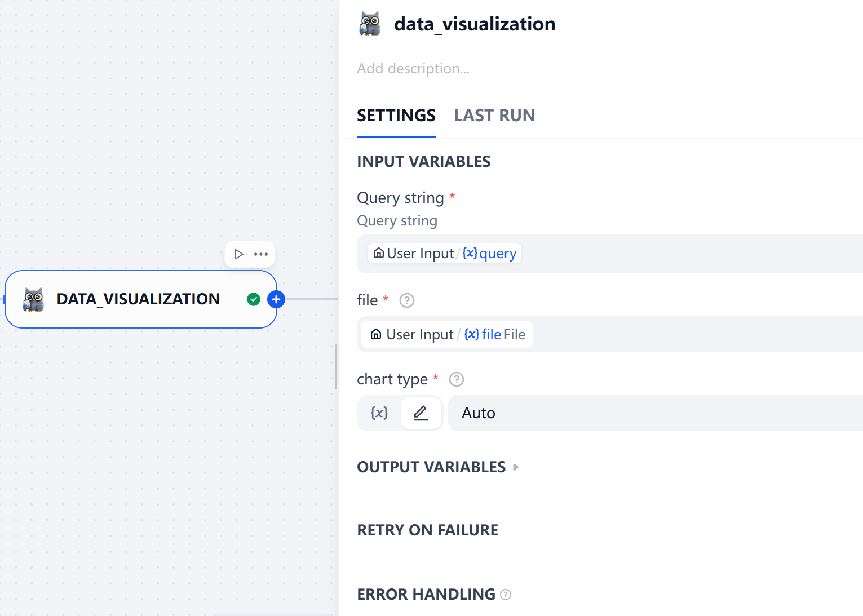Run the node with play icon
Screen dimensions: 863x616
(238, 254)
